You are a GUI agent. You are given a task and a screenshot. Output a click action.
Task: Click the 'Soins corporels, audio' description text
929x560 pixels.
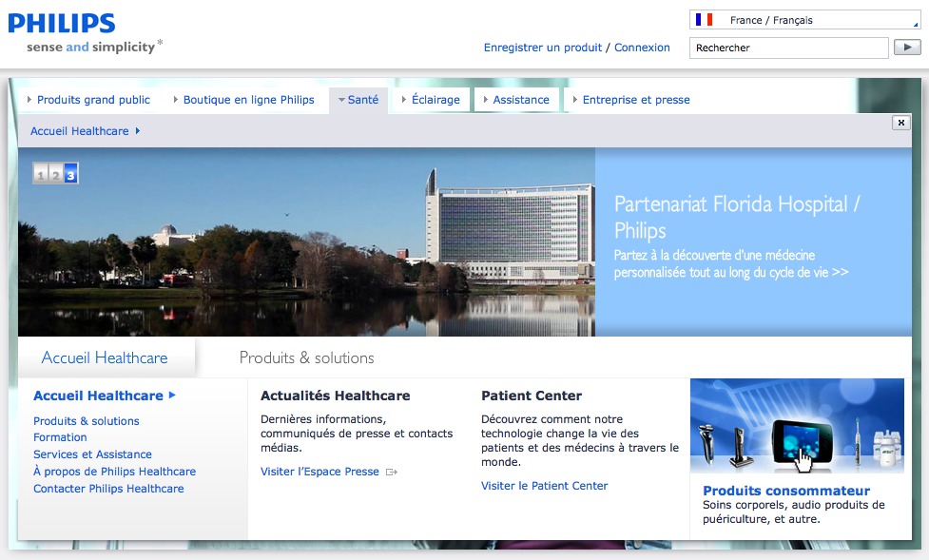794,512
